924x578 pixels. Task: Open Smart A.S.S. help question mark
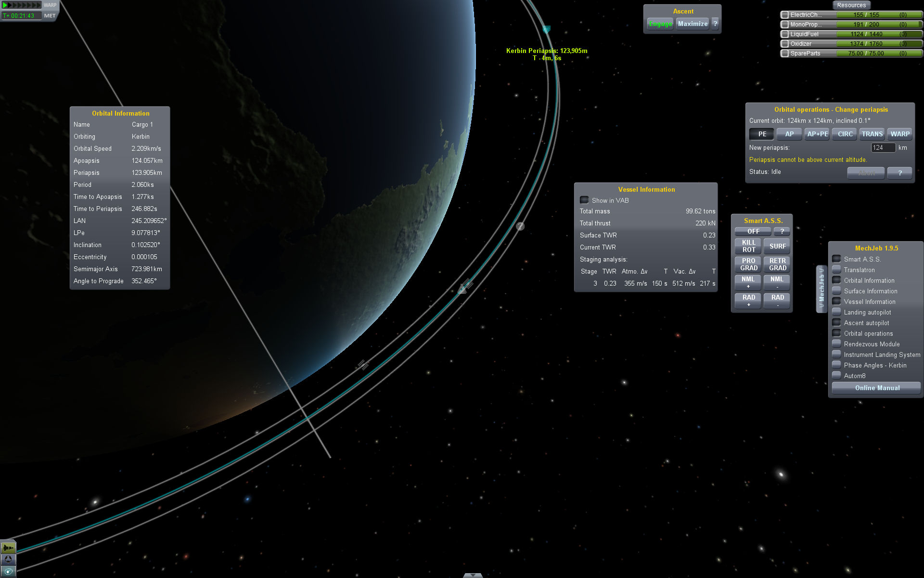tap(782, 232)
